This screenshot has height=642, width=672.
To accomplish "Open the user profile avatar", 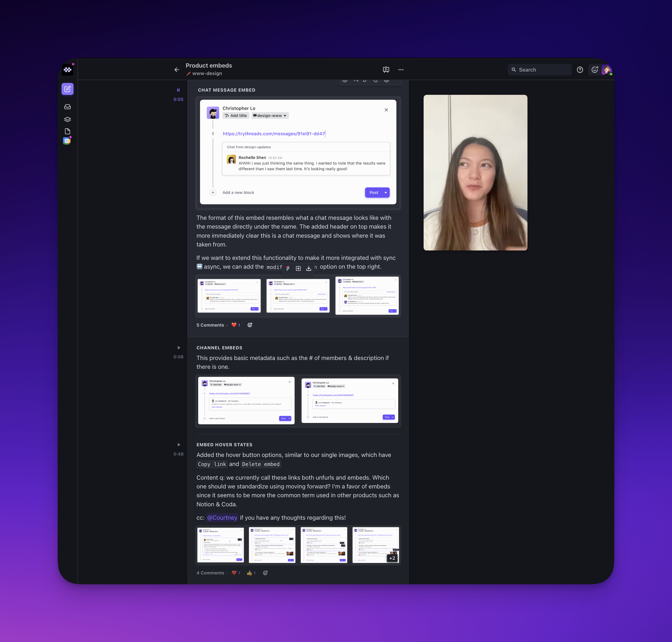I will point(607,70).
